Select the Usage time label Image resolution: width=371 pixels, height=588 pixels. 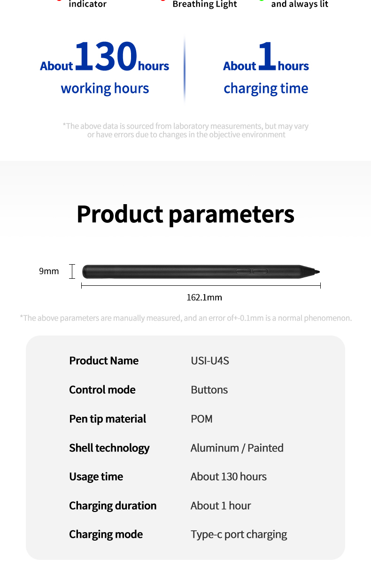[96, 477]
